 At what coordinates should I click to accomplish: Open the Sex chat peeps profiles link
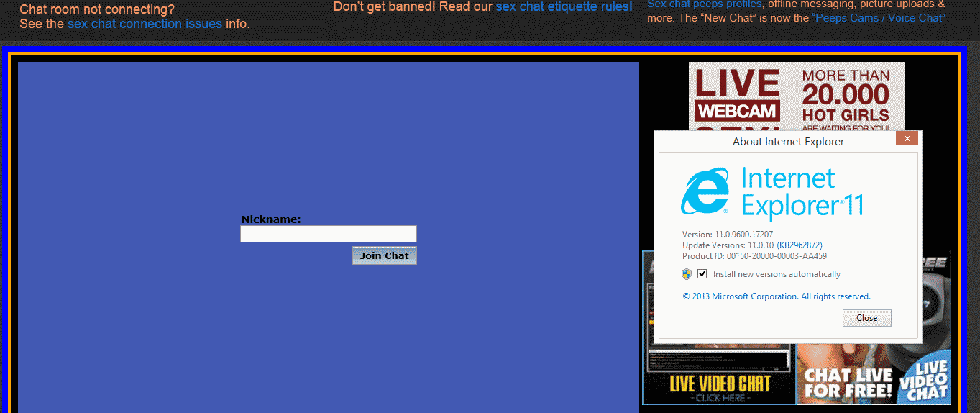tap(704, 4)
